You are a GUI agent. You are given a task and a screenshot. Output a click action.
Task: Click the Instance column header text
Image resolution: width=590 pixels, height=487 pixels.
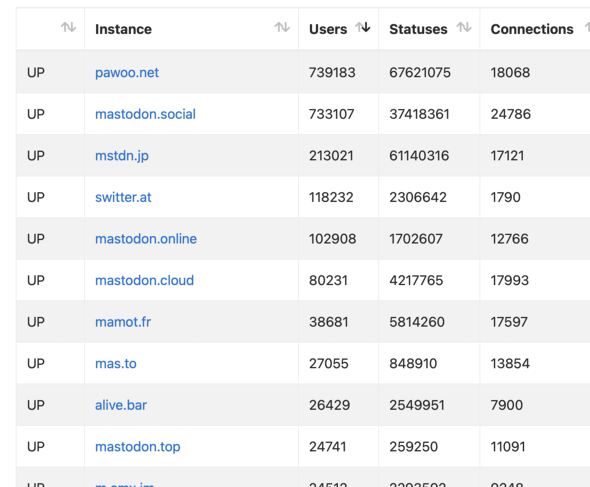point(123,29)
